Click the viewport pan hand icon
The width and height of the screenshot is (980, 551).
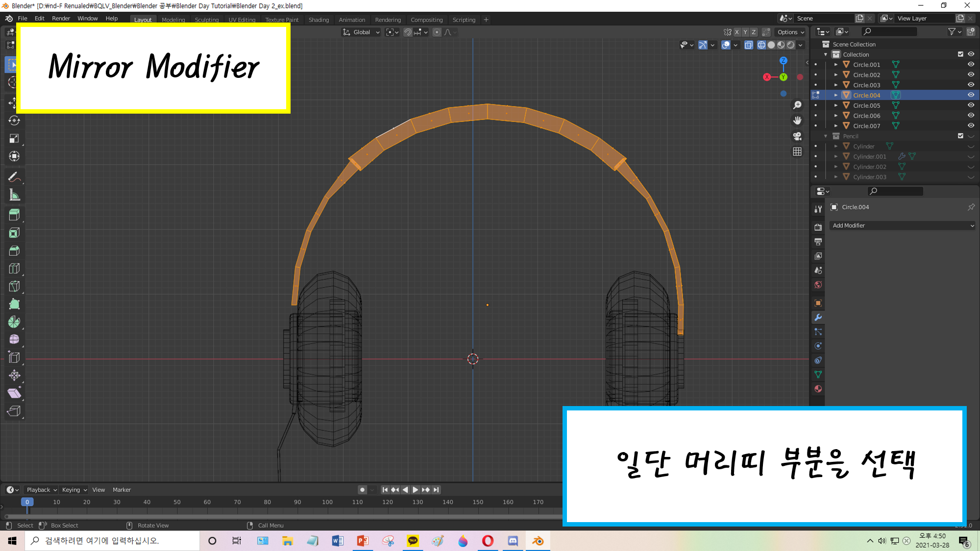[797, 120]
